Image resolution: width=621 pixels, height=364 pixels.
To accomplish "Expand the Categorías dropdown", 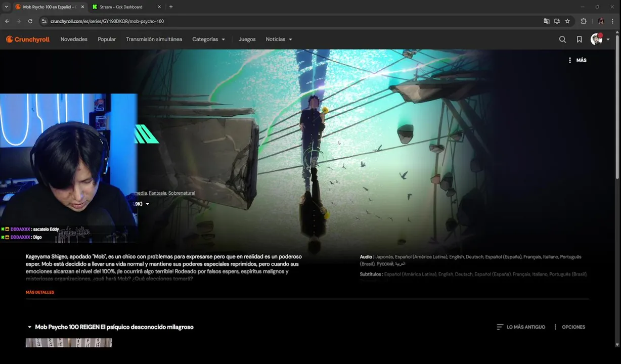I will 209,39.
